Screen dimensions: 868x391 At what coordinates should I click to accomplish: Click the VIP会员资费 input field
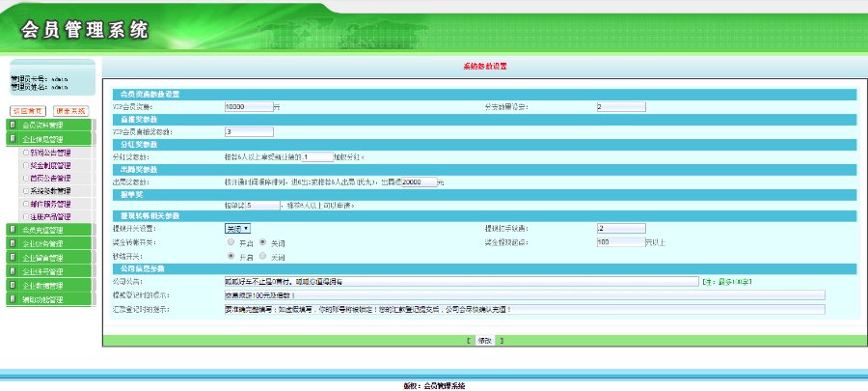248,106
